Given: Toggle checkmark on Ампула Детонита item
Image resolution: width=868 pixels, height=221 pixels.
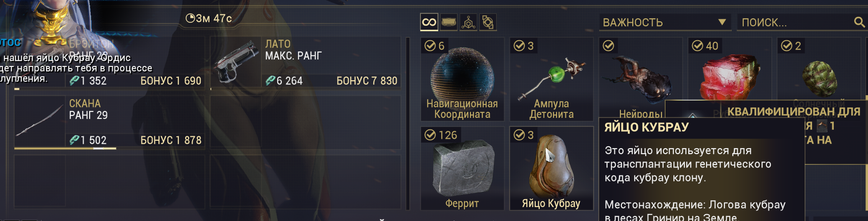Looking at the screenshot, I should click(x=519, y=46).
